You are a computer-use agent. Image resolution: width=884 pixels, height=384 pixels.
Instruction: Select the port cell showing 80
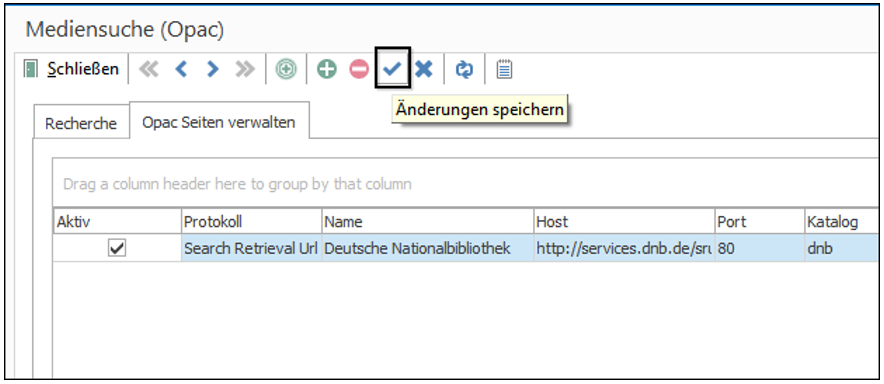click(759, 248)
